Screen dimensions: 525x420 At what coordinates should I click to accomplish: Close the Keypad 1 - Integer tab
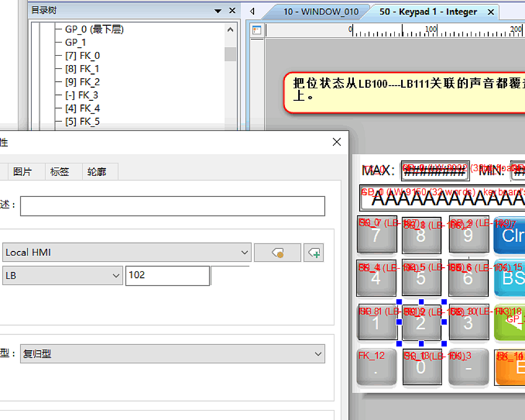coord(491,12)
